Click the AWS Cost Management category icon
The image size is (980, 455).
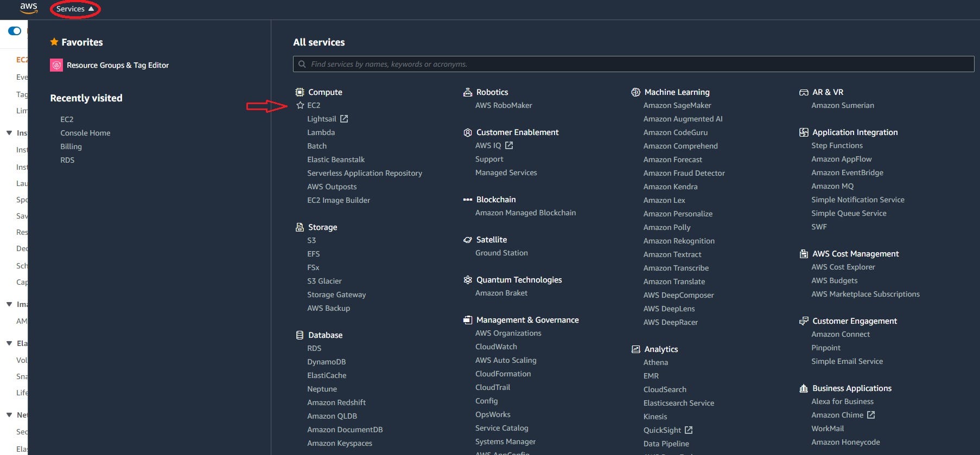pos(804,254)
